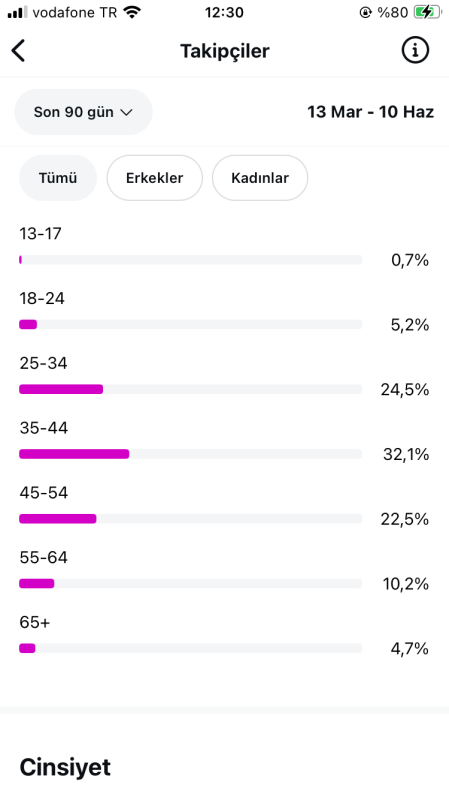This screenshot has height=800, width=449.
Task: Tap the Wi-Fi status icon
Action: (x=132, y=12)
